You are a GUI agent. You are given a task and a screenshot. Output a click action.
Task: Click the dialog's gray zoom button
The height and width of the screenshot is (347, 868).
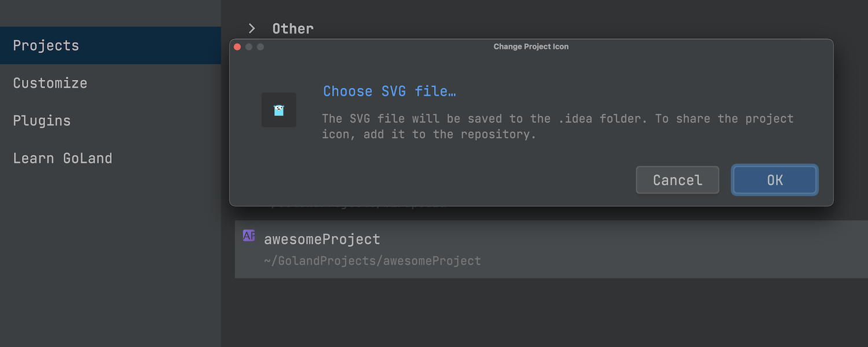(260, 47)
